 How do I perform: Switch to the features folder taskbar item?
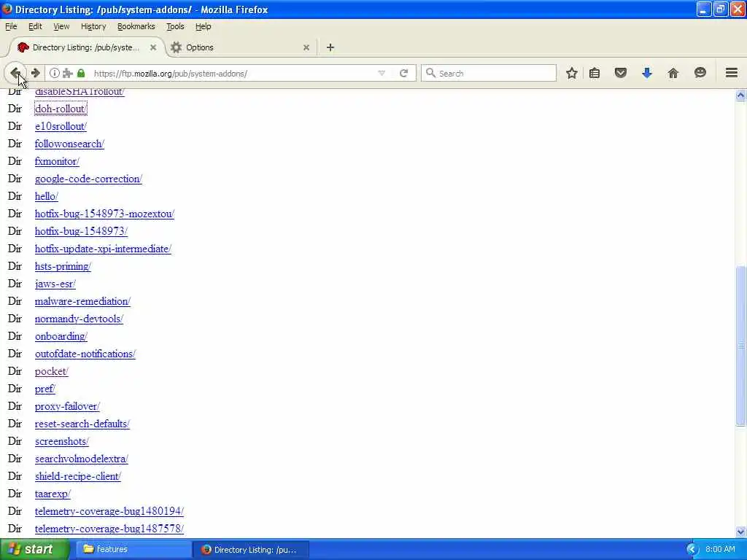tap(133, 549)
